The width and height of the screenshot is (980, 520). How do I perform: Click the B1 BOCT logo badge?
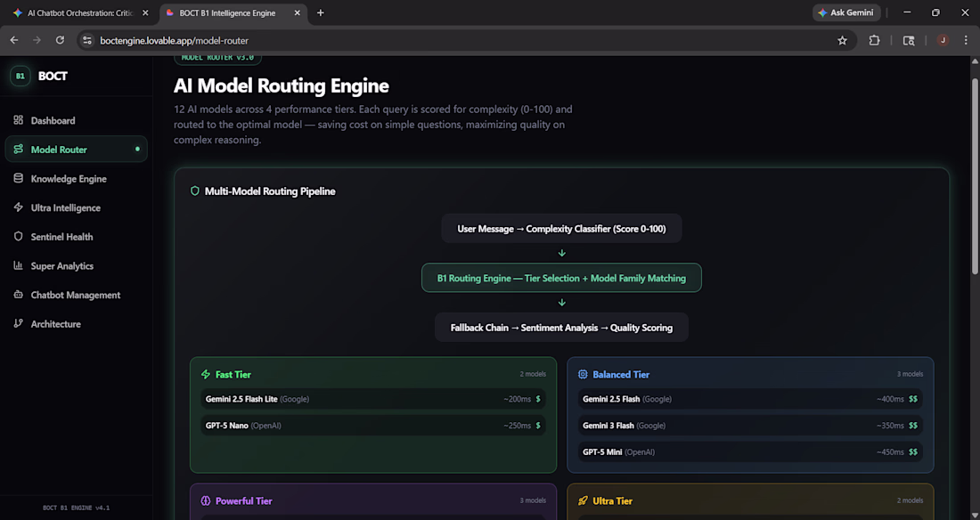pos(20,77)
